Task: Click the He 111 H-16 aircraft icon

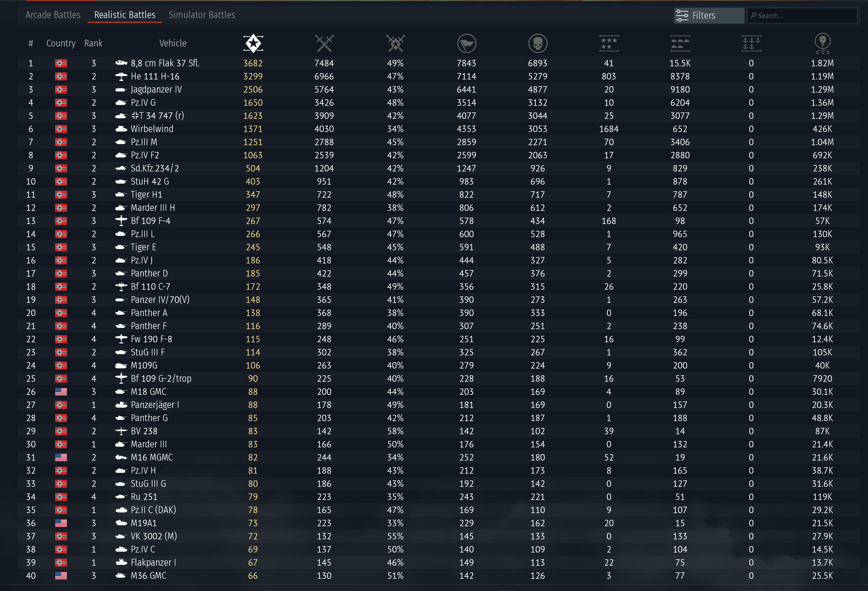Action: tap(121, 77)
